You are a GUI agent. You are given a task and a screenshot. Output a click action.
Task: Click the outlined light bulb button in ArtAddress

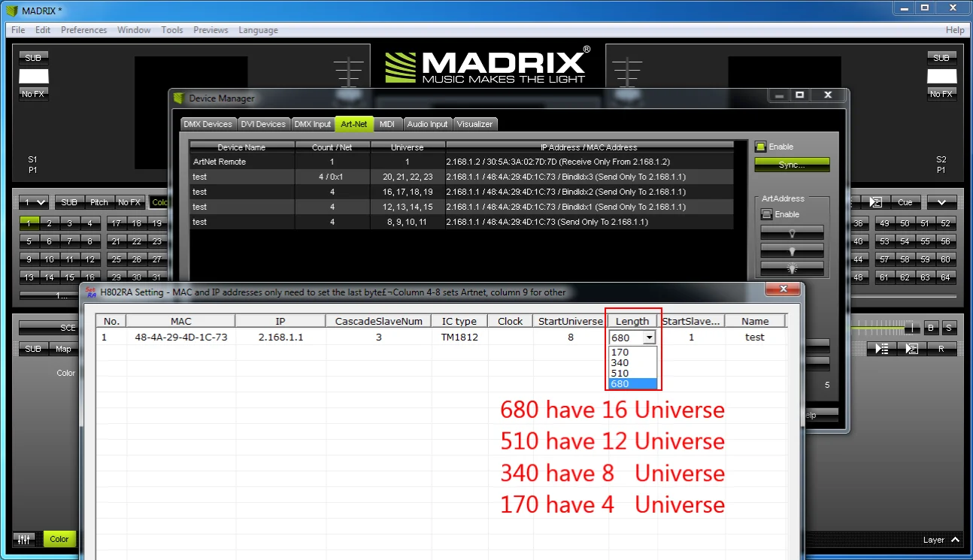pyautogui.click(x=792, y=233)
